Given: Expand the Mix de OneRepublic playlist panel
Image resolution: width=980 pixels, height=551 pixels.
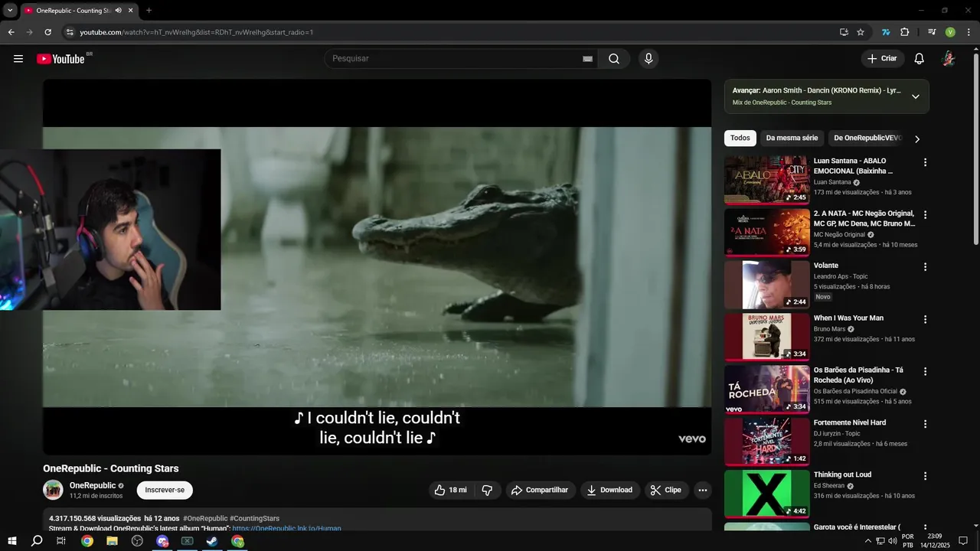Looking at the screenshot, I should coord(915,96).
